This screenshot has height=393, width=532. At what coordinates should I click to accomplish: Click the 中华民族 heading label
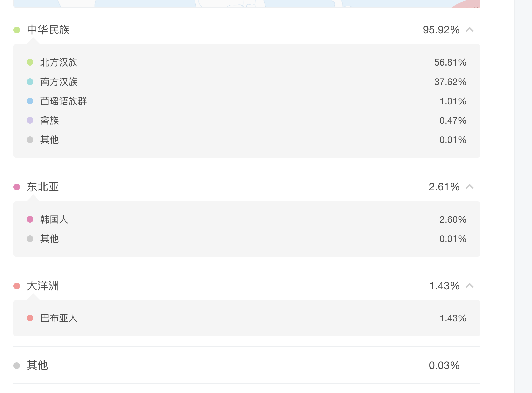point(48,30)
